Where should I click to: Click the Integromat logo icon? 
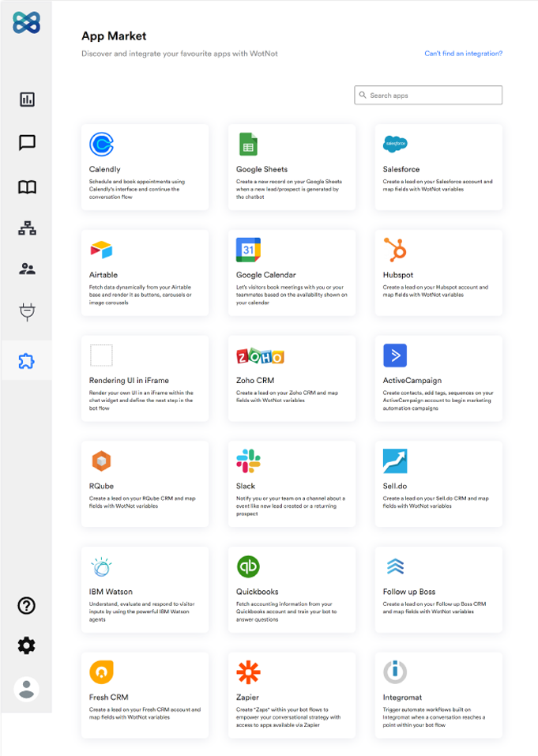pyautogui.click(x=395, y=671)
